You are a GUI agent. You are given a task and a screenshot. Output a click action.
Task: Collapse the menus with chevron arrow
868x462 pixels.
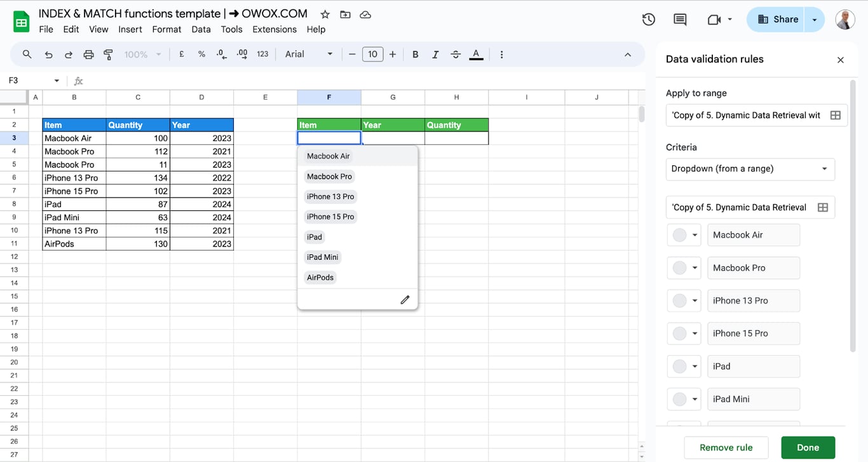628,55
